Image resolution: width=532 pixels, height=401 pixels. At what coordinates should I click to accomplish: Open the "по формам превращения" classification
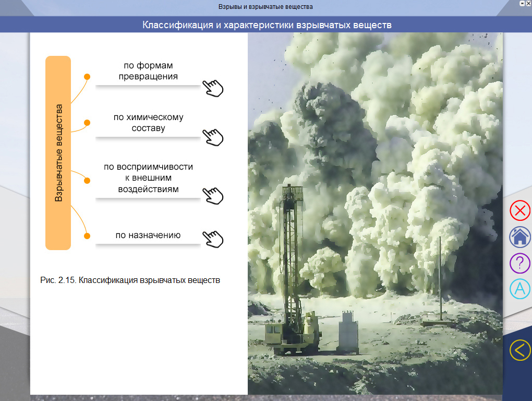click(x=148, y=72)
